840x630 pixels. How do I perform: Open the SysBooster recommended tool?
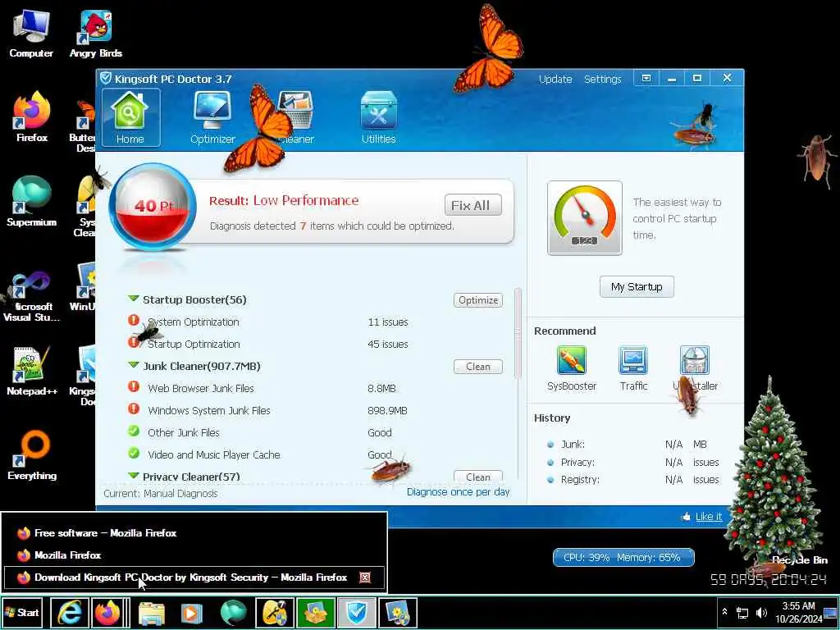click(x=572, y=367)
